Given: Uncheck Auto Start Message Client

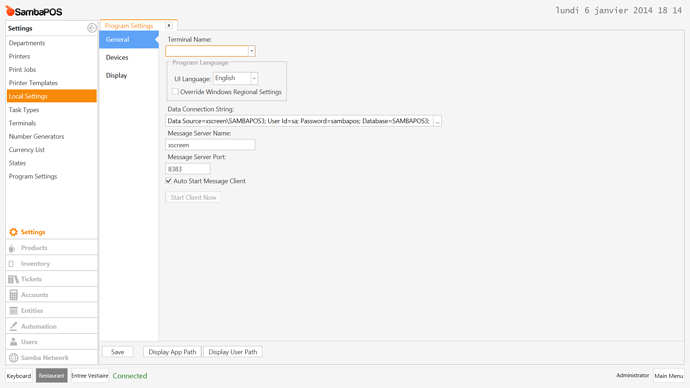Looking at the screenshot, I should [x=169, y=181].
